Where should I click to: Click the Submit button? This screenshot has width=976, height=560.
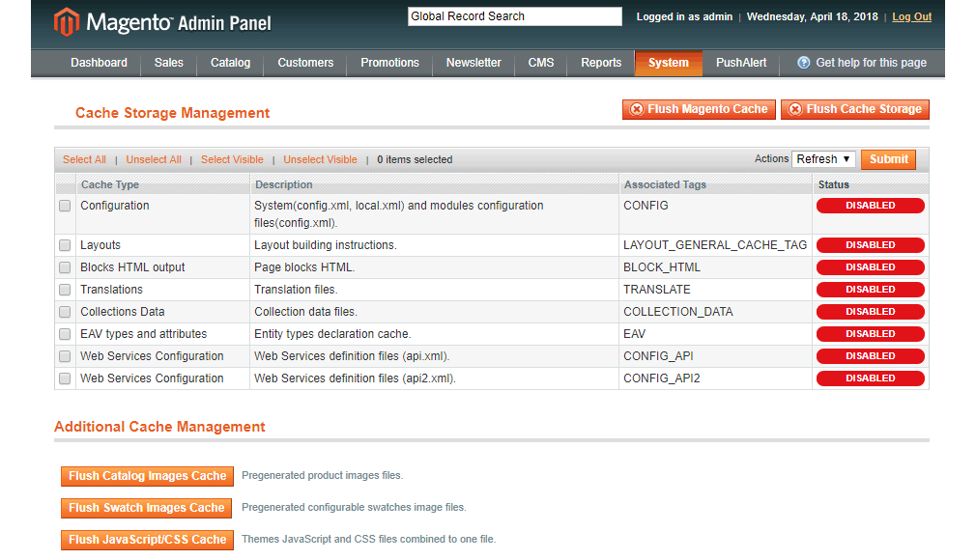[889, 159]
